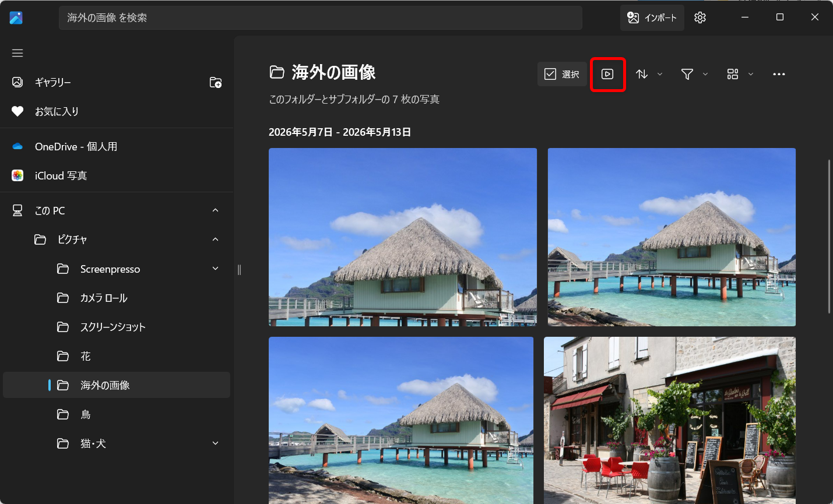Open the more options ellipsis menu

(x=779, y=74)
